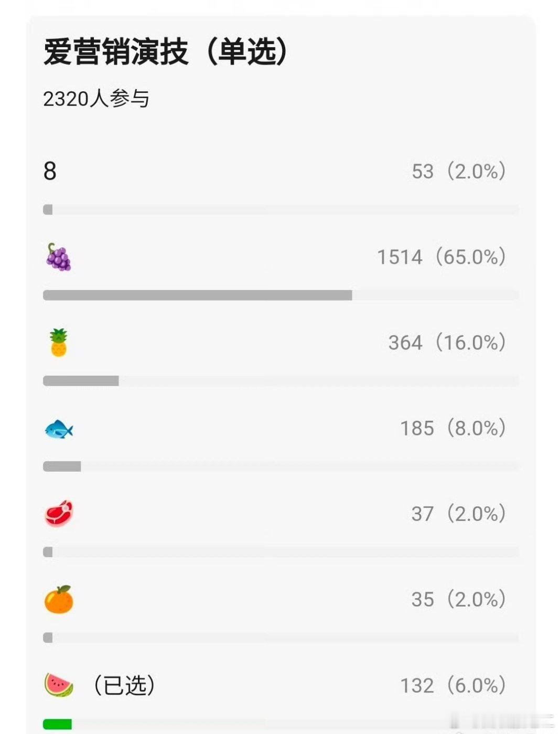Click the 132 (6.0%) result text

453,685
